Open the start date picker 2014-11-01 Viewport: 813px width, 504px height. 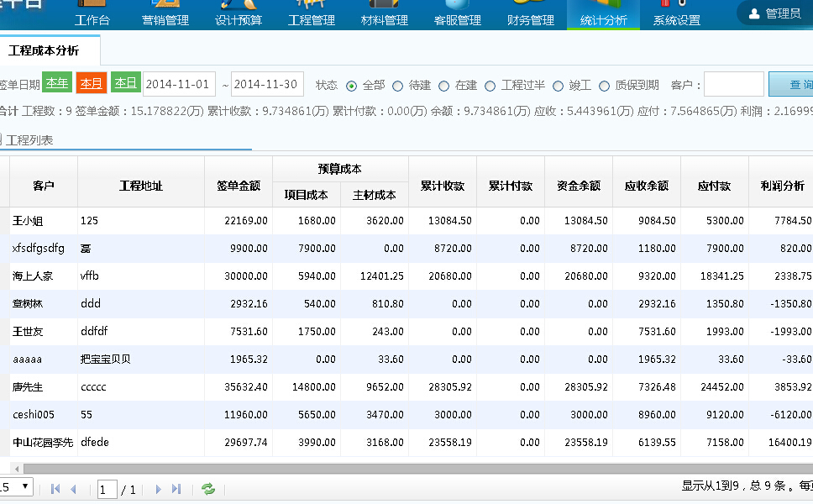[180, 84]
